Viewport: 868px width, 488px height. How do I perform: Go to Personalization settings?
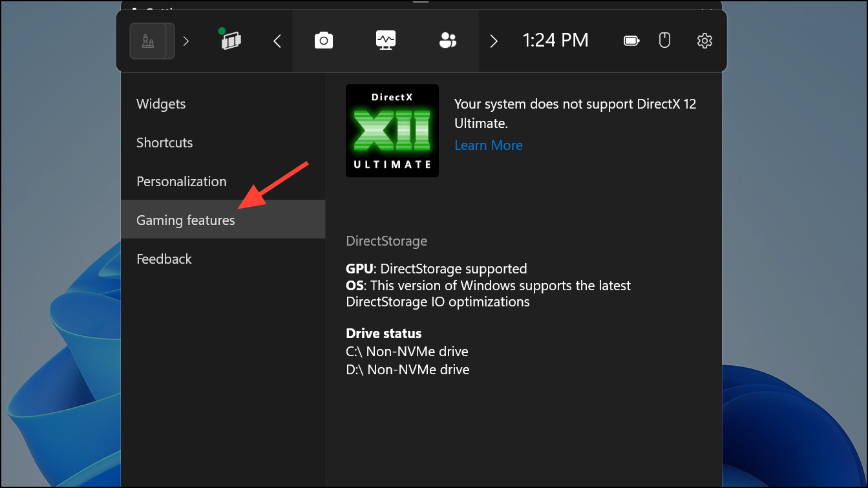[223, 182]
